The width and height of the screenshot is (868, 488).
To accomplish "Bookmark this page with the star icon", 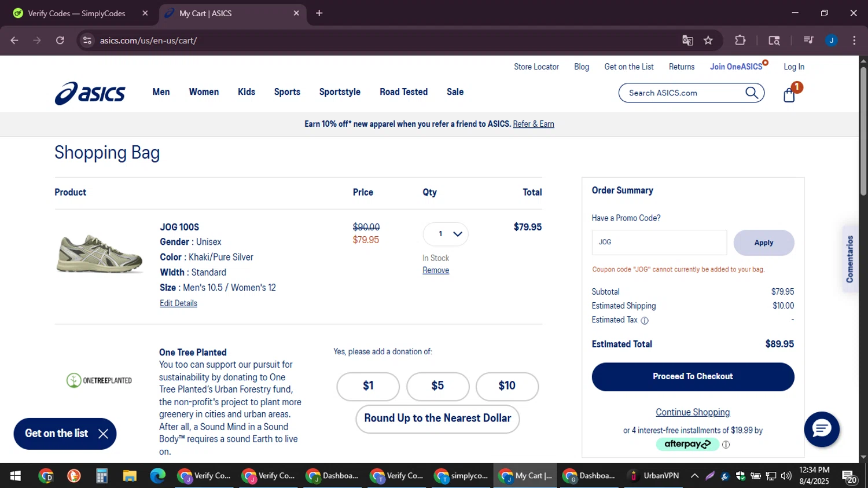I will (x=708, y=41).
